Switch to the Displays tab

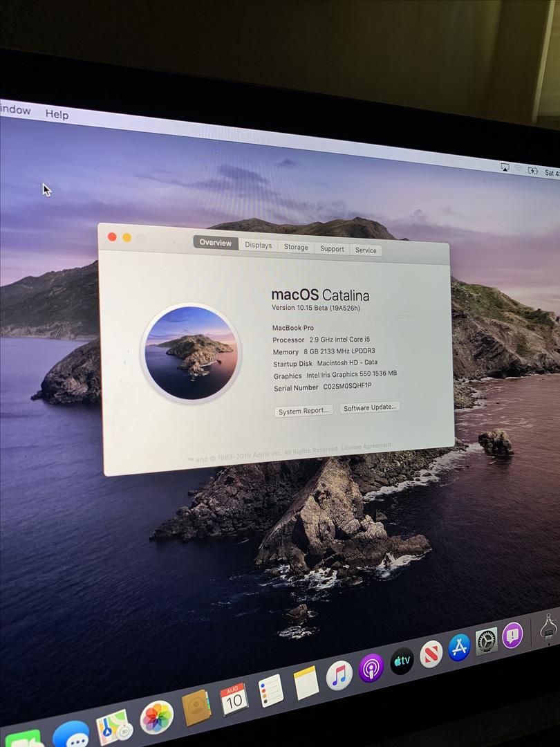tap(258, 245)
